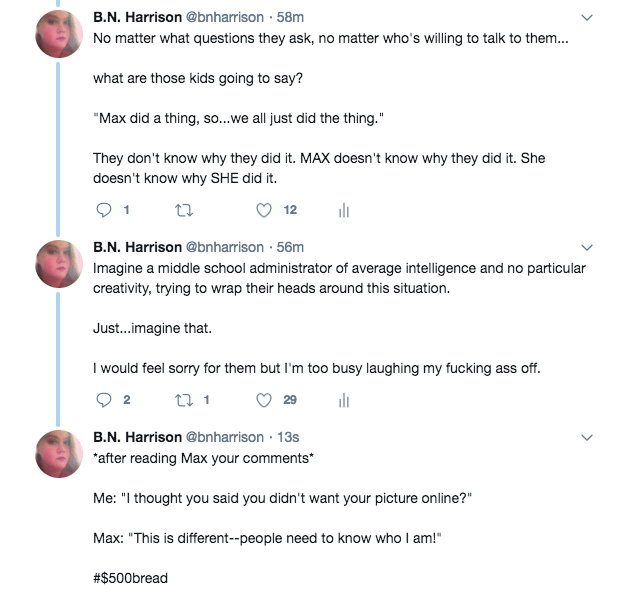Click the @bnharrison handle on the 13s tweet
The width and height of the screenshot is (632, 594).
pyautogui.click(x=225, y=437)
